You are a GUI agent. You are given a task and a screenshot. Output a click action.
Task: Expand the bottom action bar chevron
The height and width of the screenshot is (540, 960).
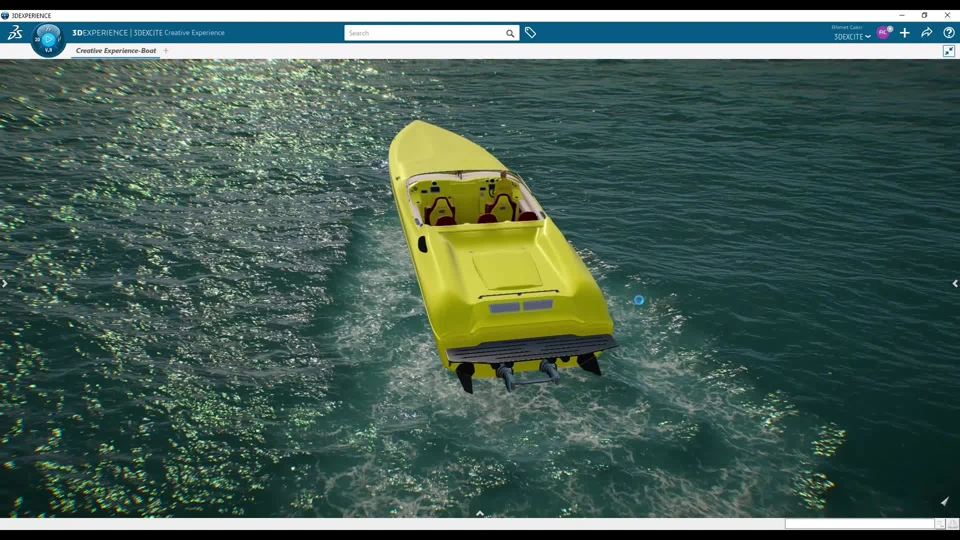(480, 513)
